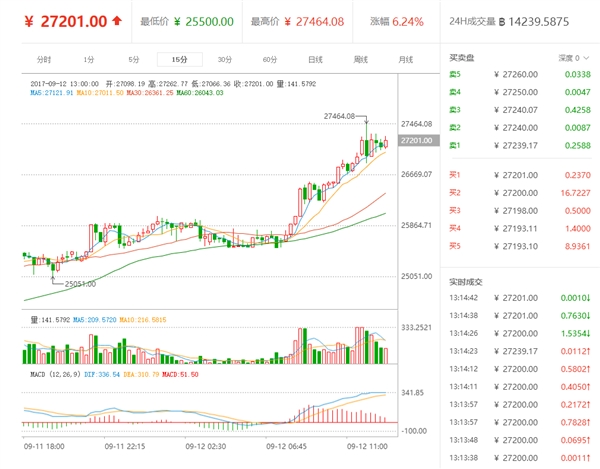
Task: Click the 25051.00 low marker on chart
Action: [x=80, y=284]
